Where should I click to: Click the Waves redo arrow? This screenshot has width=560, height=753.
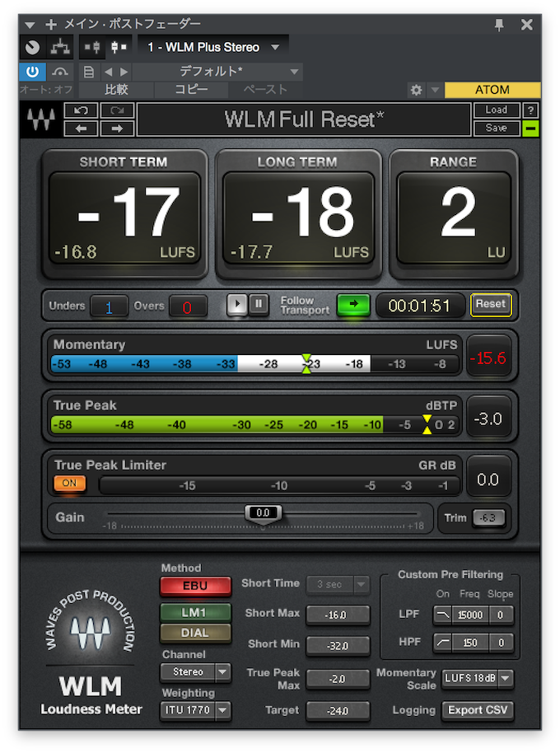(x=117, y=110)
